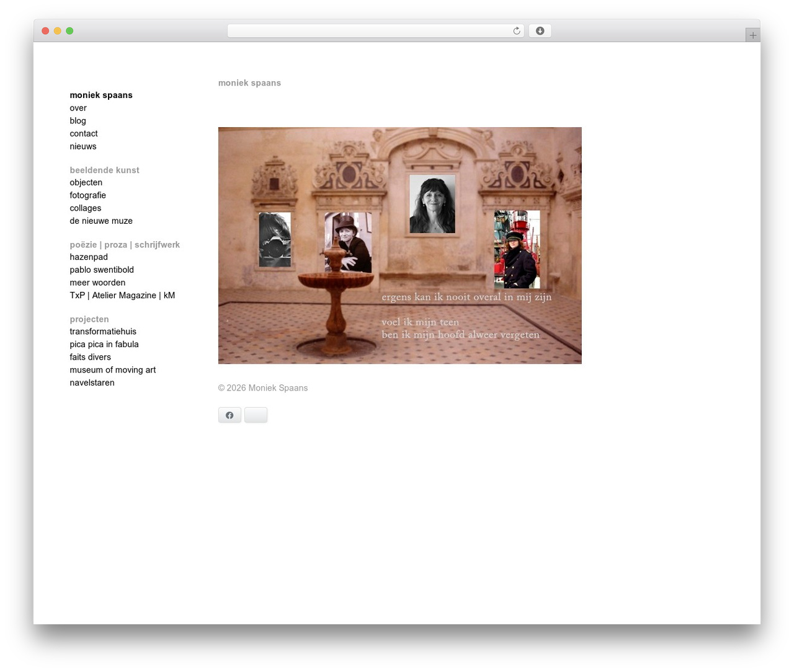
Task: Maximize the window with green button
Action: [69, 31]
